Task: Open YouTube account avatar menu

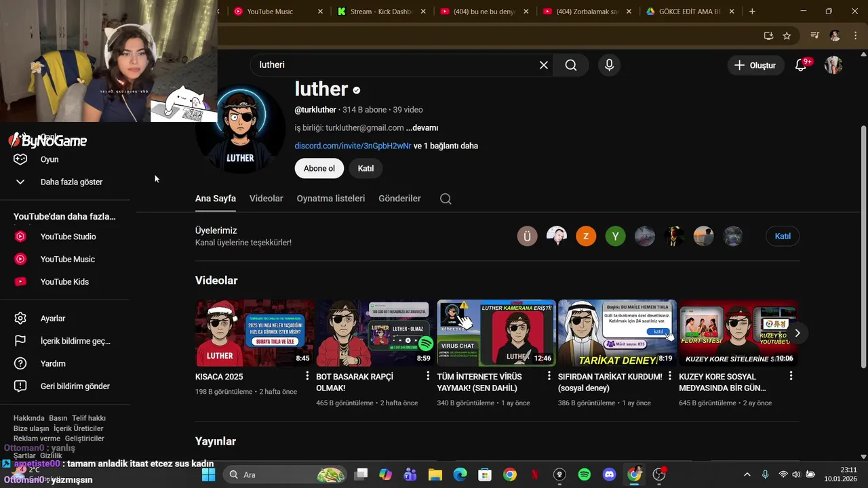Action: [833, 65]
